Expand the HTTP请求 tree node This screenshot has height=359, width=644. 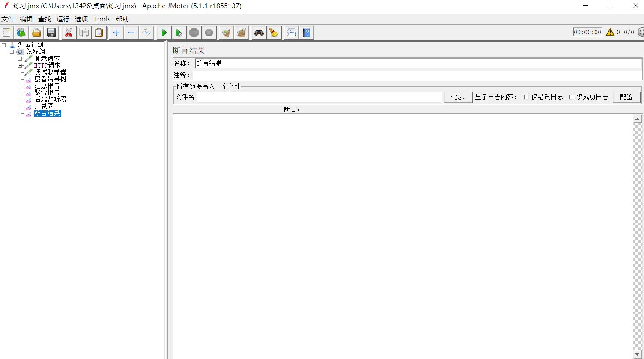pos(20,65)
